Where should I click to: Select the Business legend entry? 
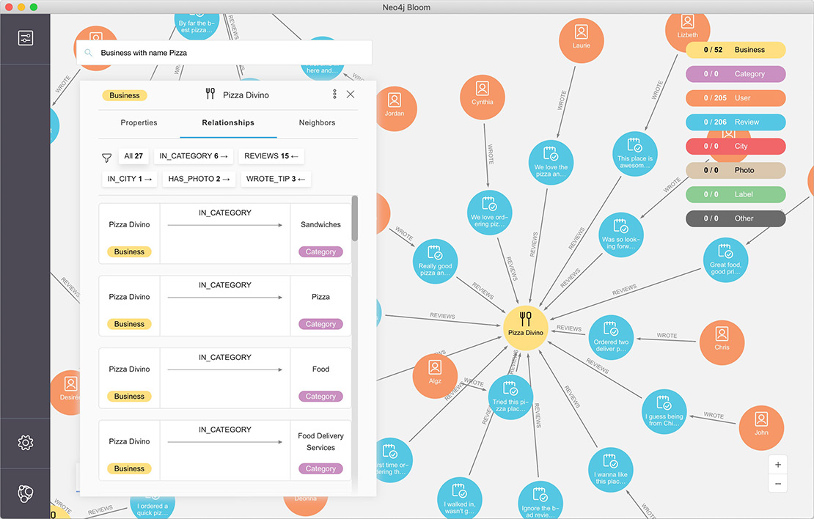click(736, 50)
